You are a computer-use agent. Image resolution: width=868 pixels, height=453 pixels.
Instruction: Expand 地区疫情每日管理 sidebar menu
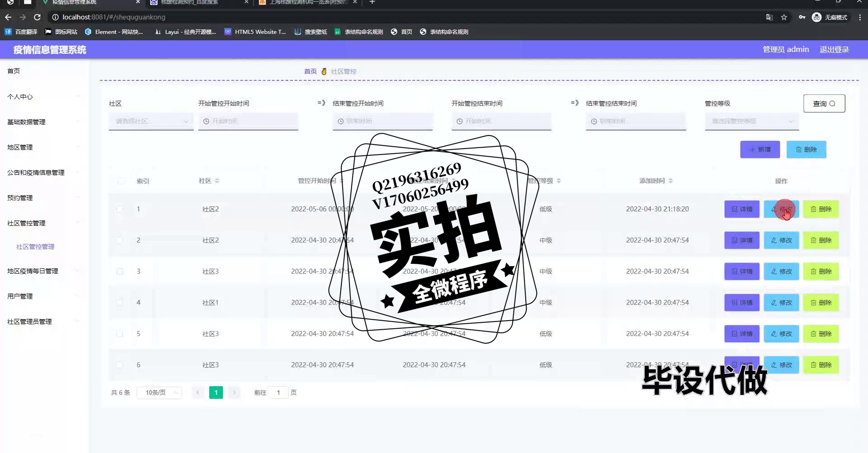pos(44,271)
